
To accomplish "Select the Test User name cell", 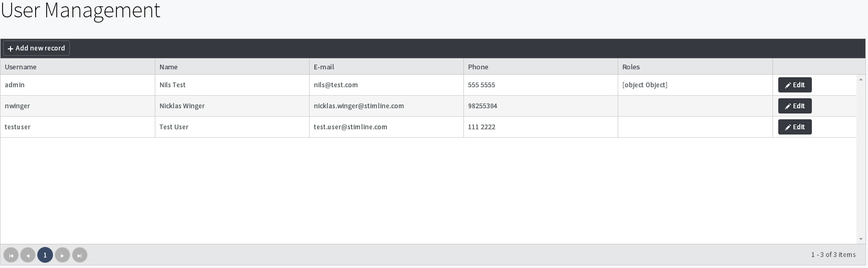I will 174,127.
